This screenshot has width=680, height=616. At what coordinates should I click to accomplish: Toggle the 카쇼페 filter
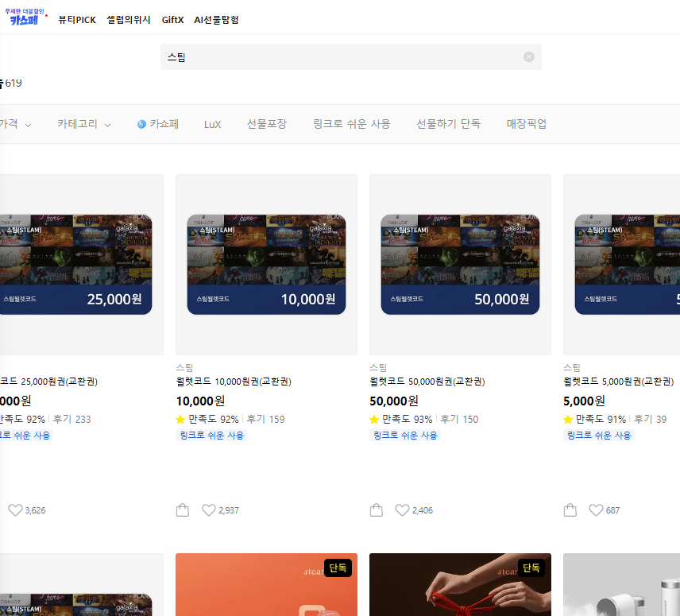coord(158,124)
